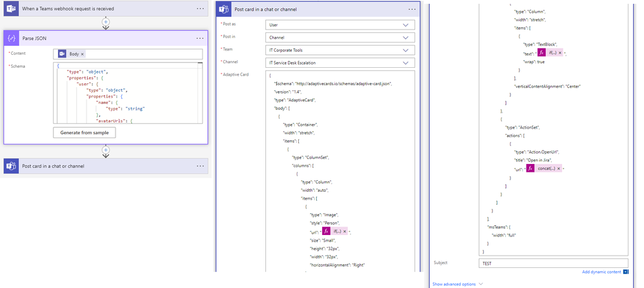Remove the Body token from Content field
The image size is (644, 288).
click(x=82, y=54)
